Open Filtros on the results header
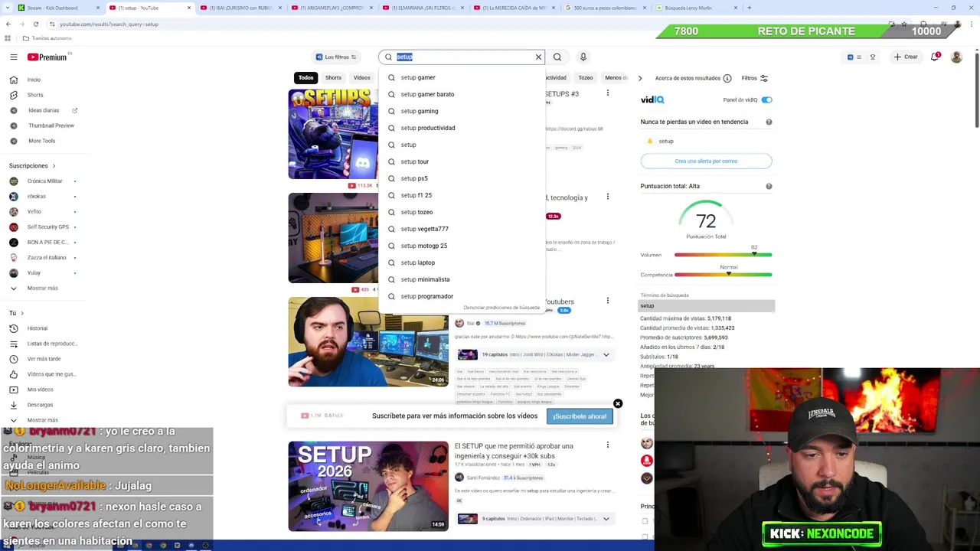This screenshot has width=980, height=551. pos(754,78)
